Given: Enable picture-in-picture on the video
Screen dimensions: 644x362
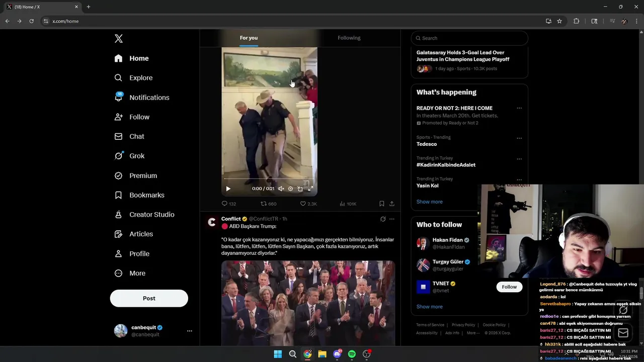Looking at the screenshot, I should click(300, 189).
